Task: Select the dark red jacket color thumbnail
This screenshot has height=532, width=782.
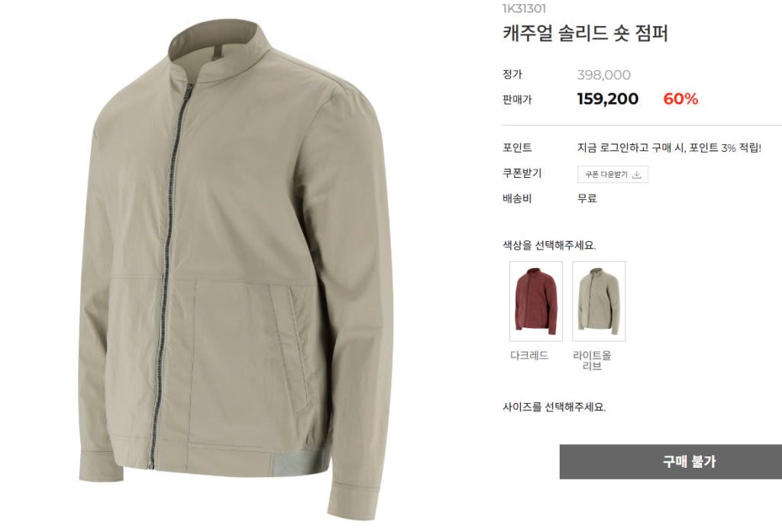Action: [x=536, y=301]
